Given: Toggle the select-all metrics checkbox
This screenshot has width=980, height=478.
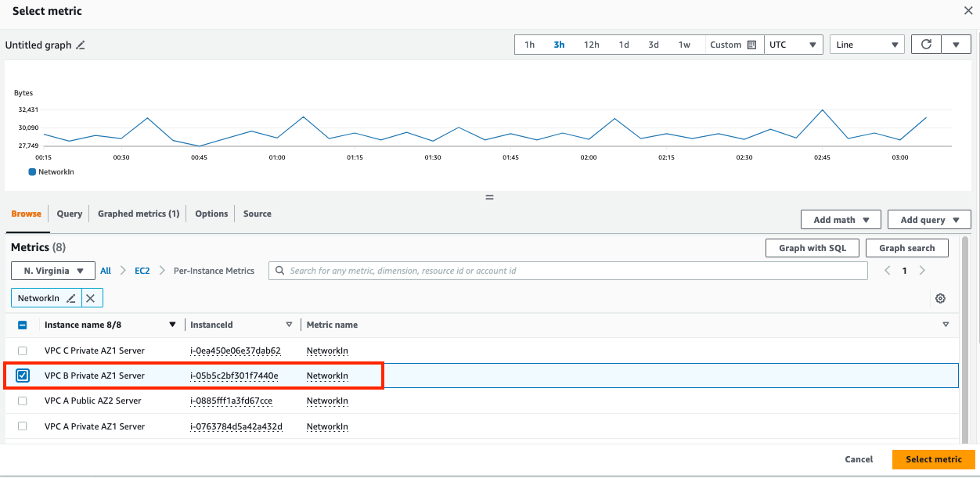Looking at the screenshot, I should [23, 325].
